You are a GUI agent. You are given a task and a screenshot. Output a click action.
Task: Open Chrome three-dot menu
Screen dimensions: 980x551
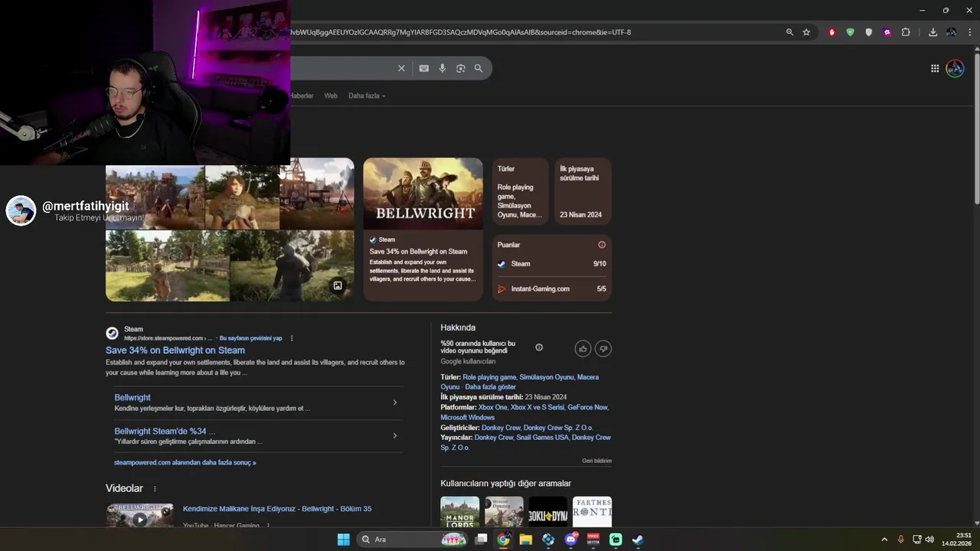[970, 32]
